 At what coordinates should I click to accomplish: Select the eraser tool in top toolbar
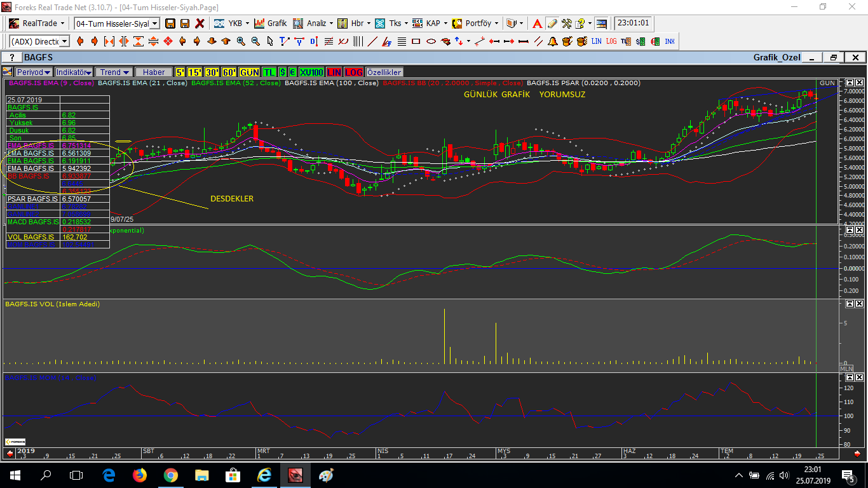click(x=552, y=24)
